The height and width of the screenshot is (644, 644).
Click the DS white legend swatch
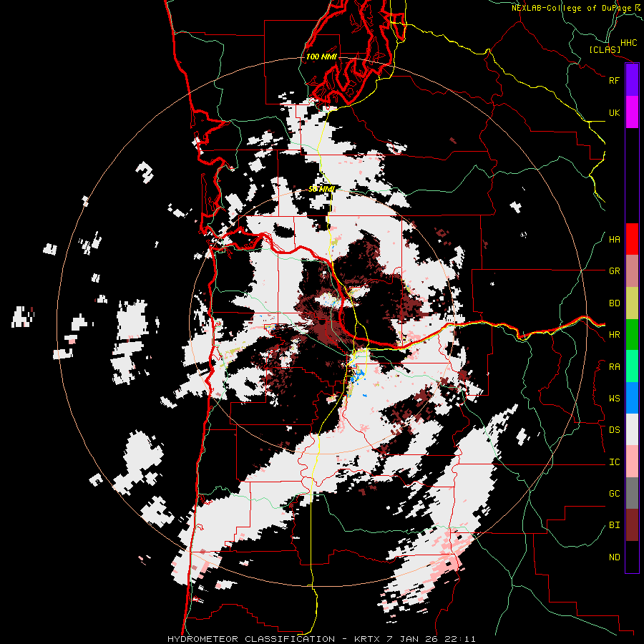click(632, 429)
